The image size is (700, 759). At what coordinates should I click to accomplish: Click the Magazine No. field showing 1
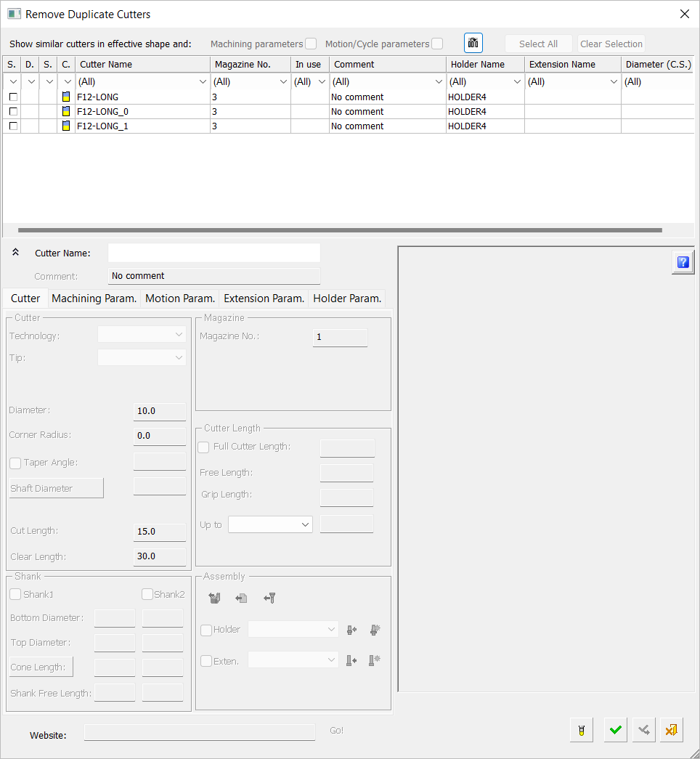341,338
